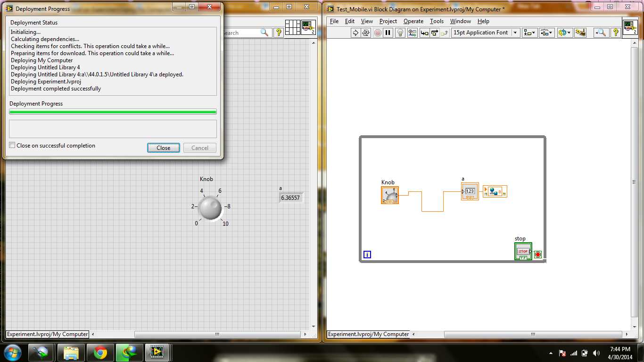Select the Knob terminal on block diagram
The image size is (644, 362).
click(x=390, y=195)
